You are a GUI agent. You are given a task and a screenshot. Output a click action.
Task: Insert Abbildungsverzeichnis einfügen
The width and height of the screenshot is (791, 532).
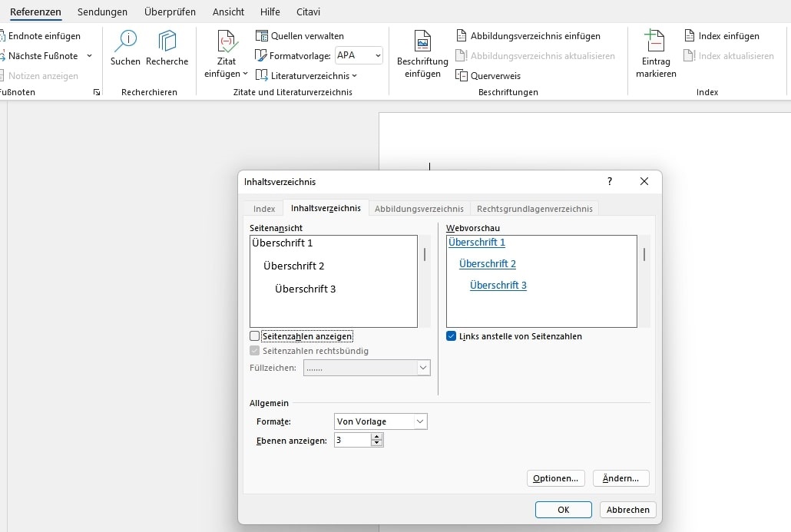click(528, 36)
